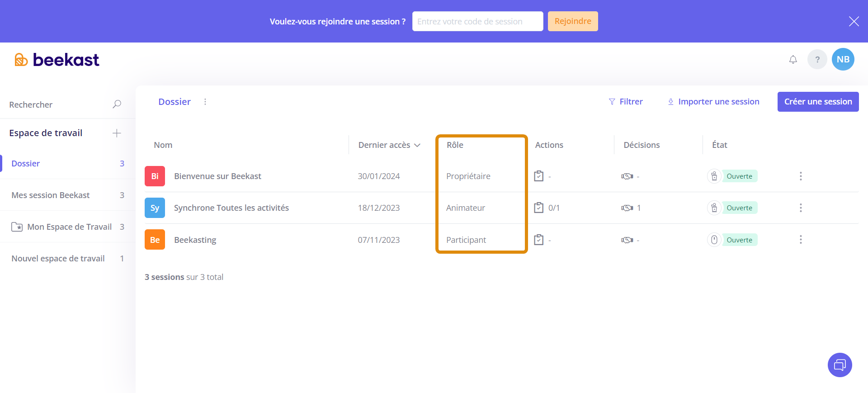The width and height of the screenshot is (868, 393).
Task: Click the Filtrer button
Action: click(x=626, y=102)
